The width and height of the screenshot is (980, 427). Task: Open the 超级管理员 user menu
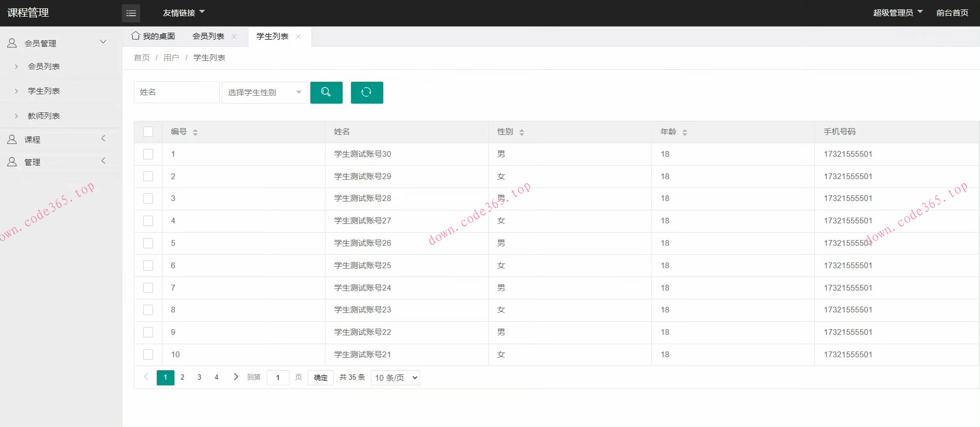[x=897, y=12]
